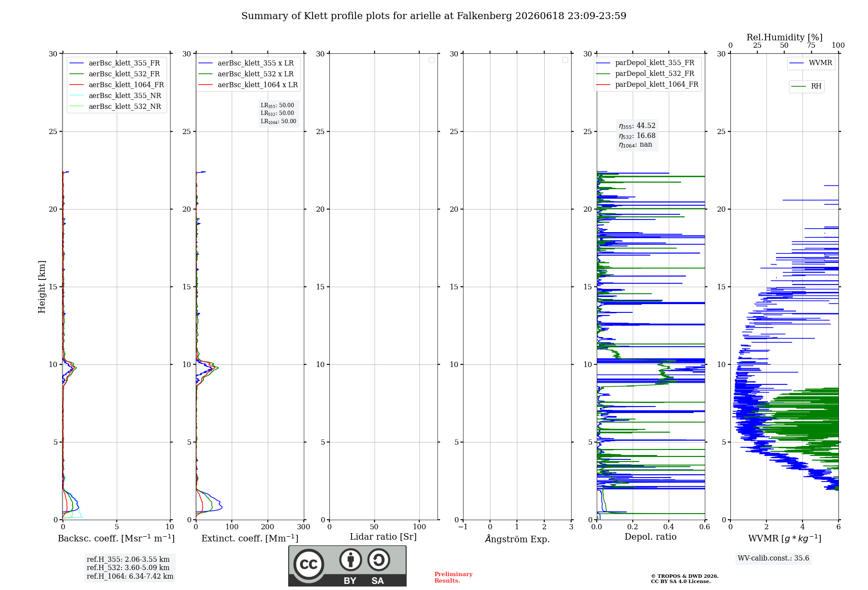Click the share-alike circular arrow icon
This screenshot has height=590, width=868.
click(379, 560)
